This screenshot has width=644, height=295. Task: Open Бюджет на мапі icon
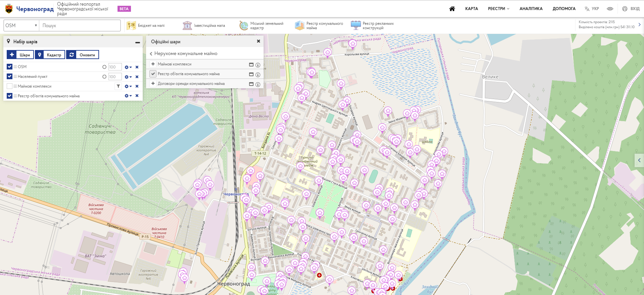tap(131, 26)
